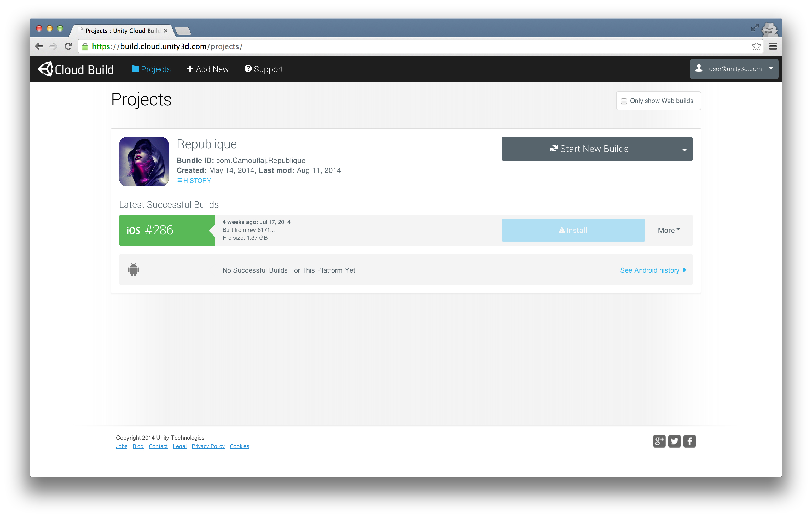Open the Blog footer link
Screen dimensions: 812x518
tap(138, 446)
